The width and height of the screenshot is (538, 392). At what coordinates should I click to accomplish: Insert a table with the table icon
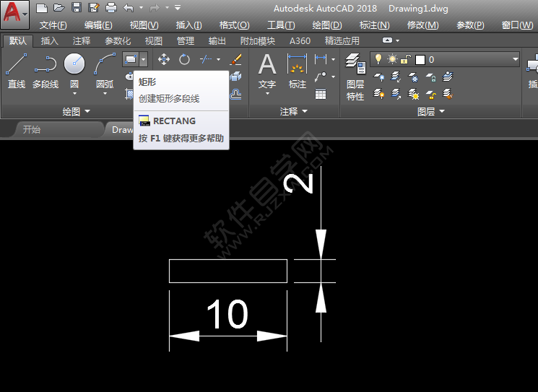click(321, 94)
